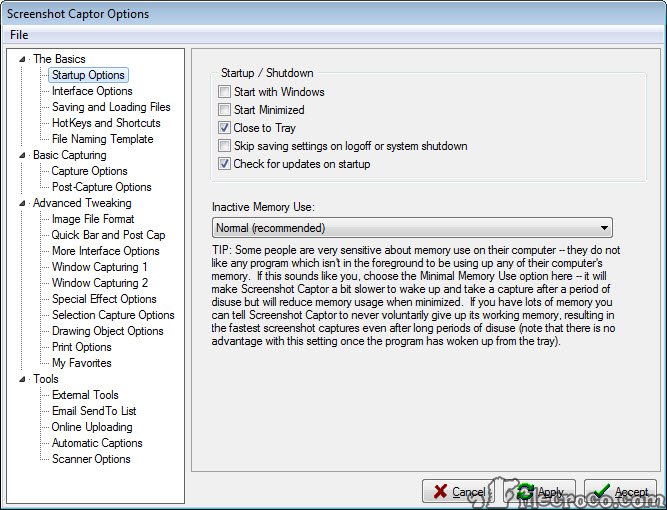667x510 pixels.
Task: Disable Check for updates on startup
Action: 224,164
